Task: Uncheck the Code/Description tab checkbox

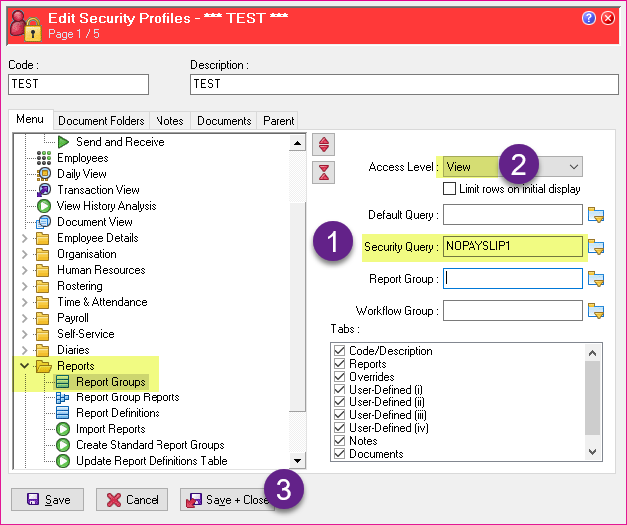Action: coord(340,351)
